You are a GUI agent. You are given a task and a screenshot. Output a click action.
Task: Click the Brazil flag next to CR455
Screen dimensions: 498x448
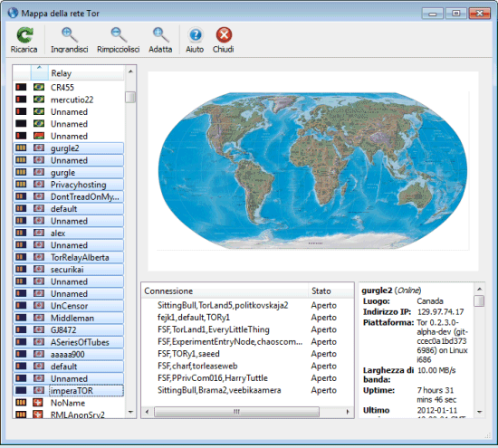39,87
